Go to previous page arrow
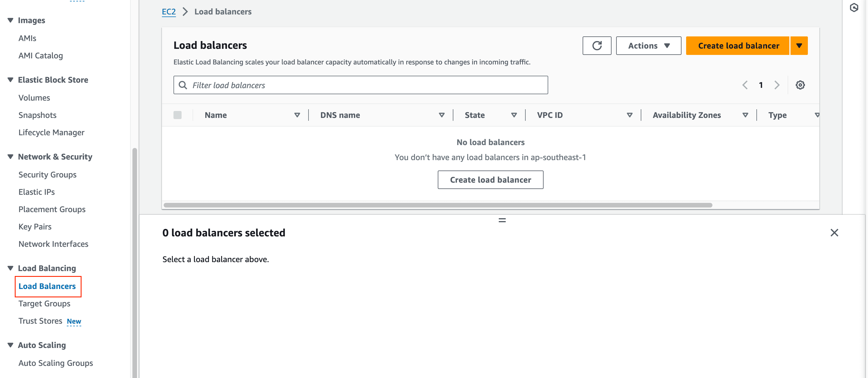 [745, 85]
